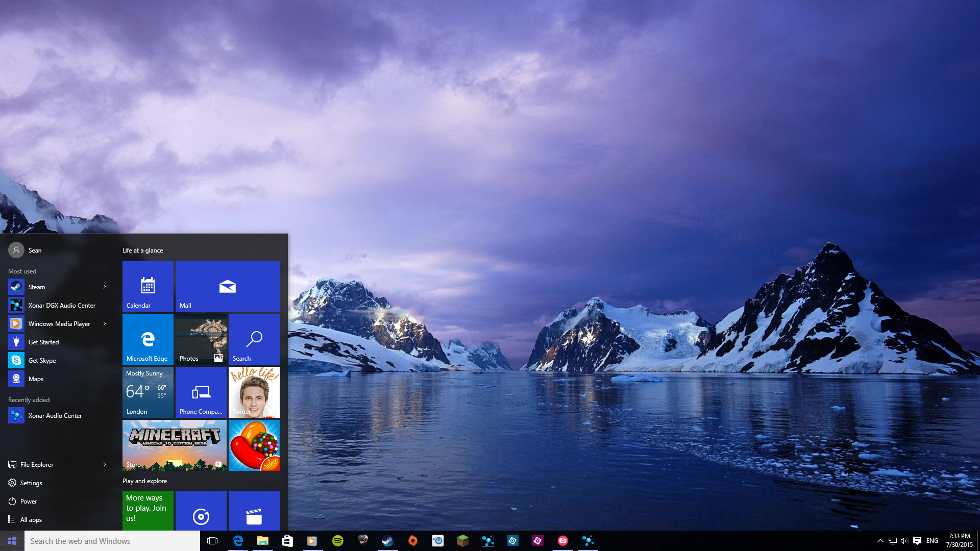The width and height of the screenshot is (980, 551).
Task: Toggle the Groove Music tile
Action: tap(200, 515)
